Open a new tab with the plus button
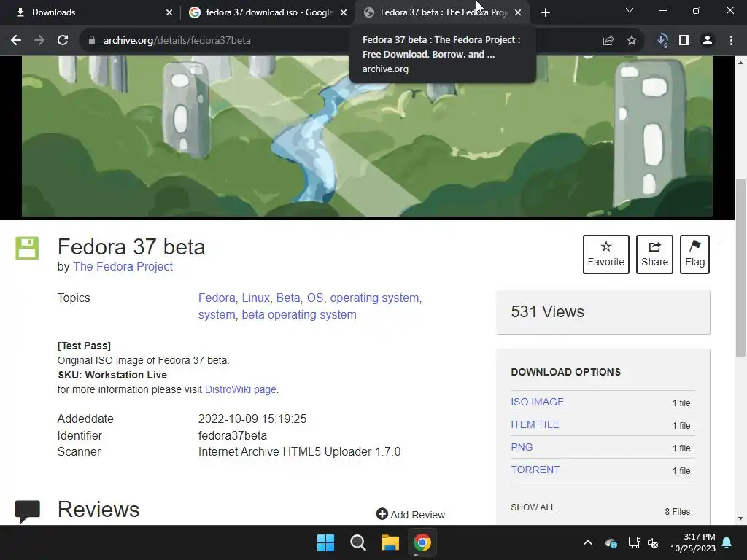This screenshot has height=560, width=747. click(x=546, y=12)
